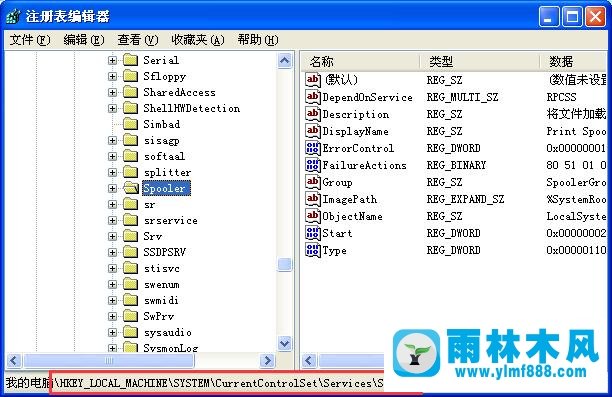This screenshot has height=397, width=612.
Task: Expand the ShellHWDetection key node
Action: click(112, 108)
